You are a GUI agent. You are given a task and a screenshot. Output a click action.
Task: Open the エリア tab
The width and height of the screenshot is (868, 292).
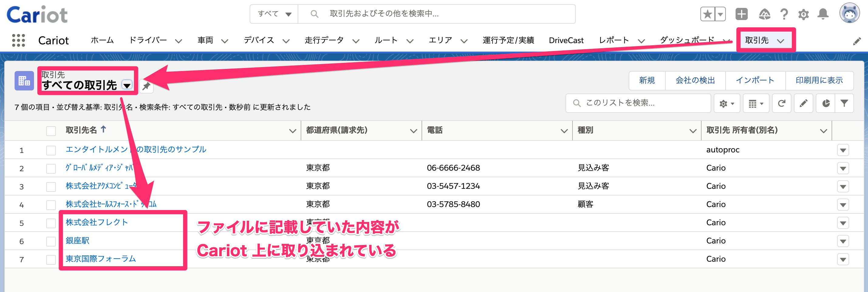[440, 40]
